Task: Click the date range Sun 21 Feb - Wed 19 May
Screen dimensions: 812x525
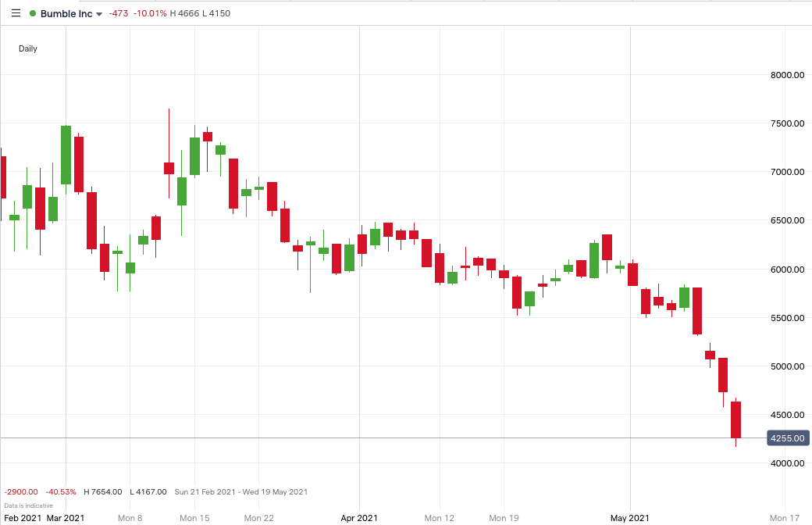Action: (x=240, y=492)
